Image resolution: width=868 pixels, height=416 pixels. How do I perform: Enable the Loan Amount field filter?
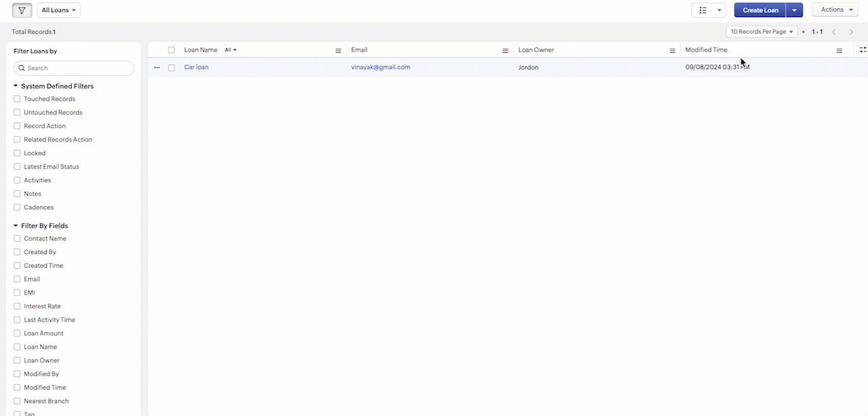point(18,333)
